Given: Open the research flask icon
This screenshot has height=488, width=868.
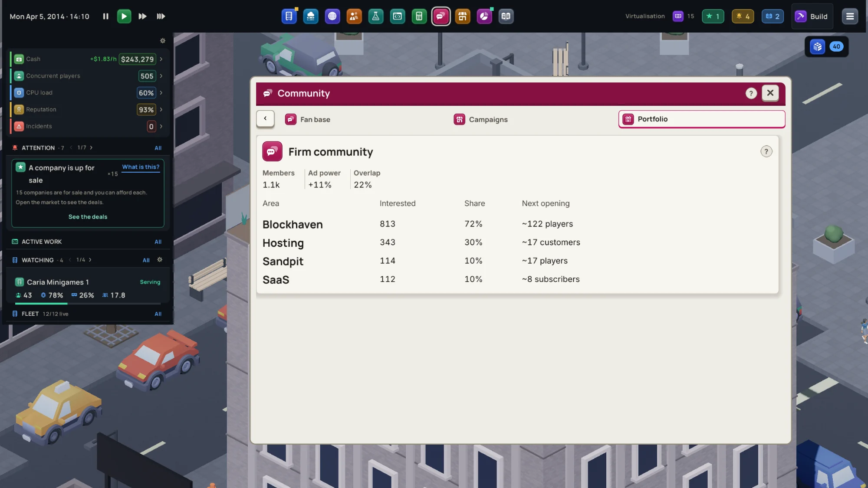Looking at the screenshot, I should tap(376, 16).
